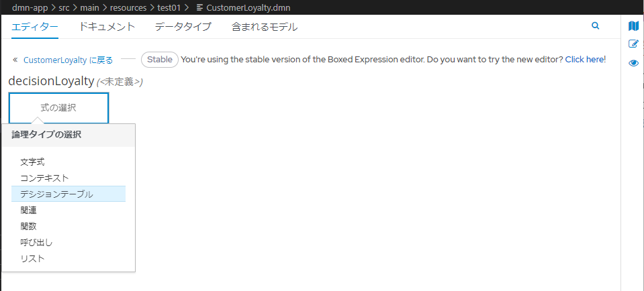Click the 'Click here' new editor link

584,60
